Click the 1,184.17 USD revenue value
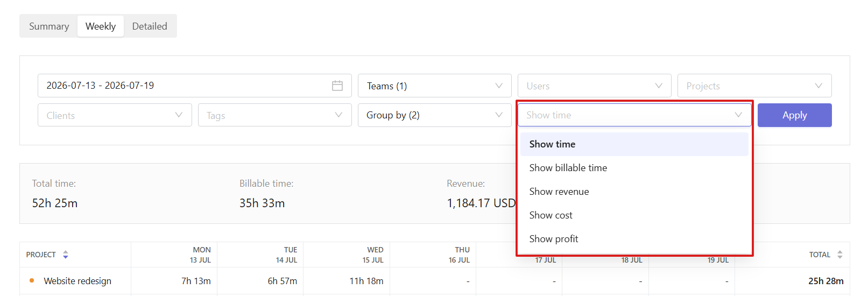868x296 pixels. [x=481, y=203]
